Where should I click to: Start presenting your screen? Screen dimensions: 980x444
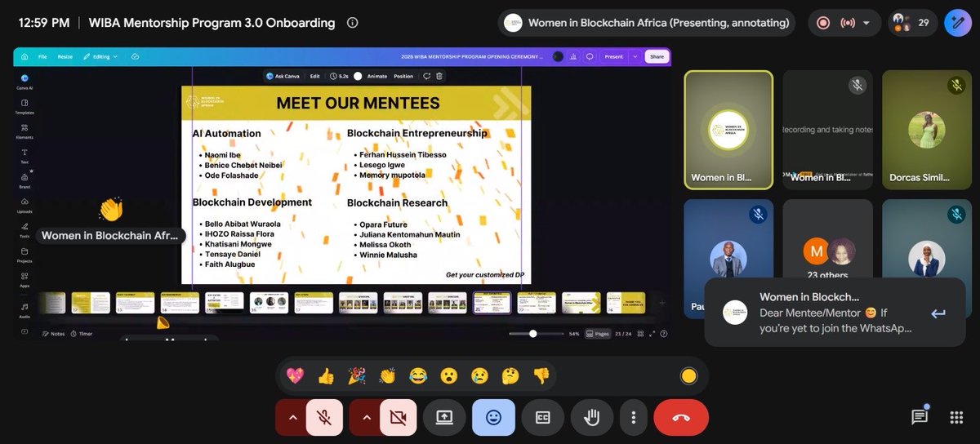pyautogui.click(x=444, y=417)
